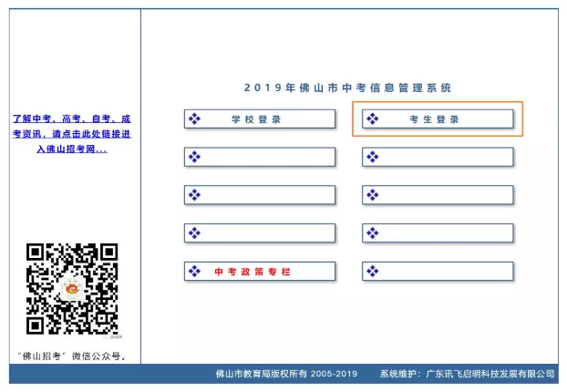Screen dimensions: 567x392
Task: Click the logo in QR code center
Action: click(72, 290)
